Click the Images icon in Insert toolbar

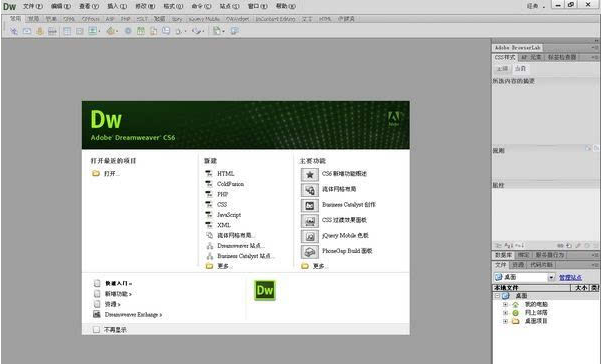[92, 31]
